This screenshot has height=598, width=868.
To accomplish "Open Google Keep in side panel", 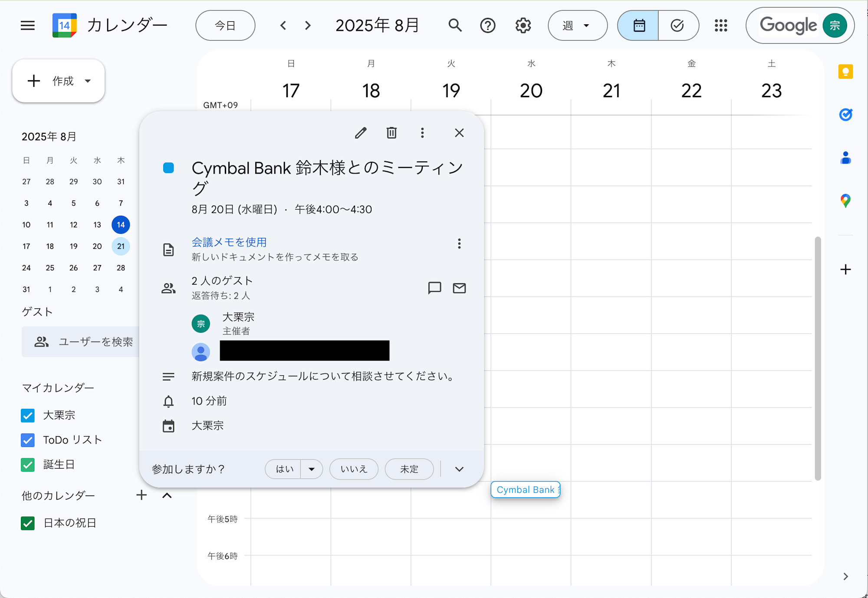I will click(x=845, y=72).
